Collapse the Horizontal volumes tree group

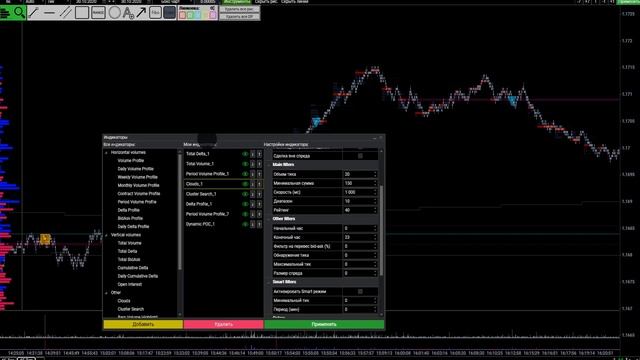107,153
